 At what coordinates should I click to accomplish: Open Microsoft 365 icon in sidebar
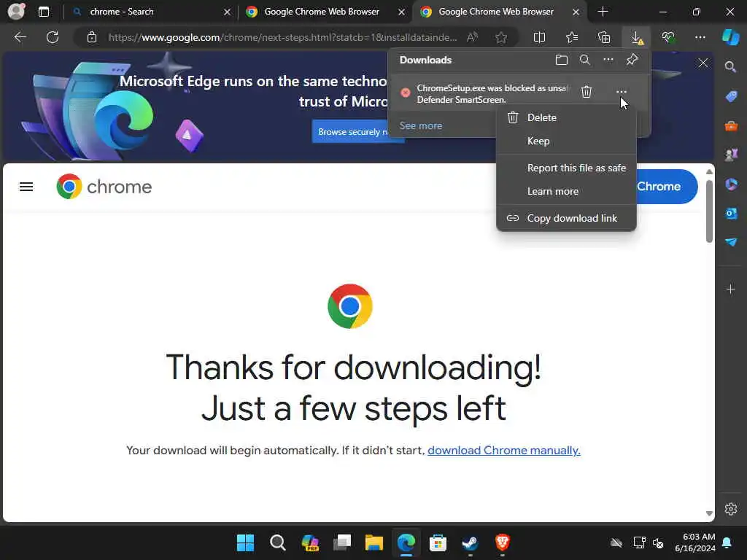coord(731,184)
